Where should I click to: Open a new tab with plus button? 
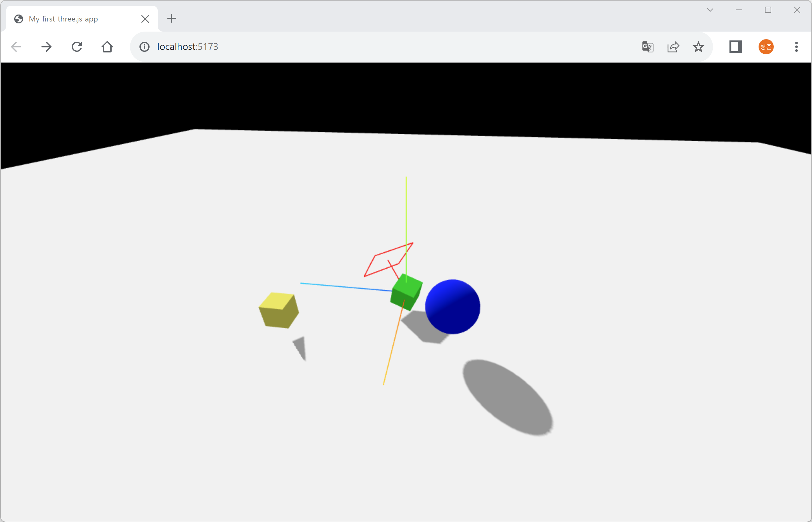[172, 18]
